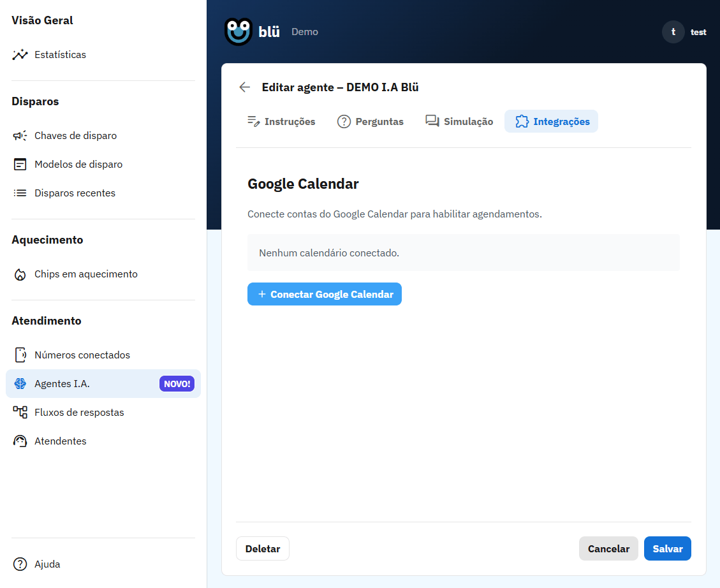Screen dimensions: 720x588
Task: Click the blü smiley logo
Action: 238,32
